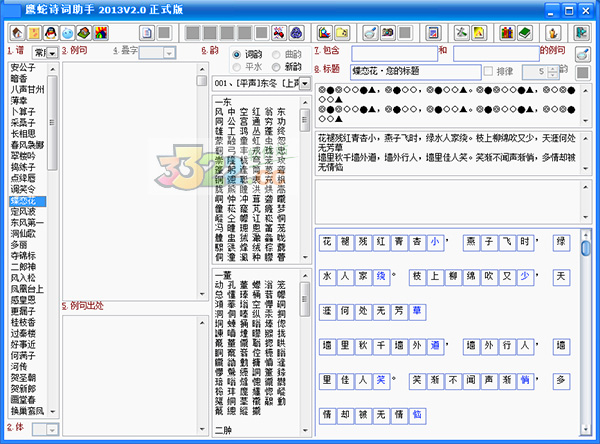Select 安公子 in the tune list
The height and width of the screenshot is (444, 600).
click(23, 67)
